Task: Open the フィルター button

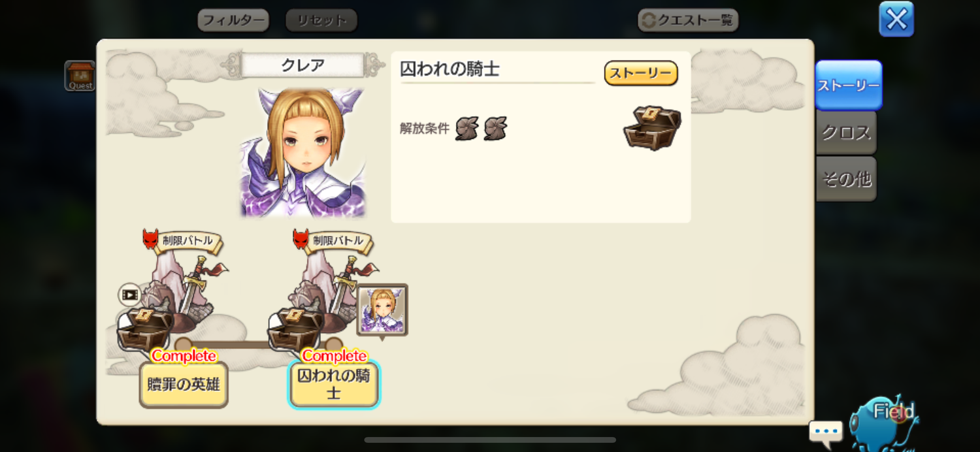Action: 233,20
